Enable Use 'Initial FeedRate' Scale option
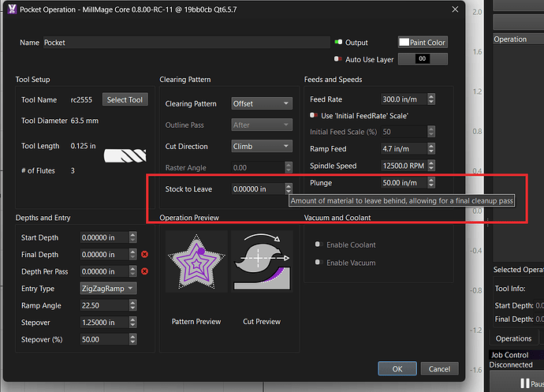This screenshot has height=392, width=544. click(314, 116)
